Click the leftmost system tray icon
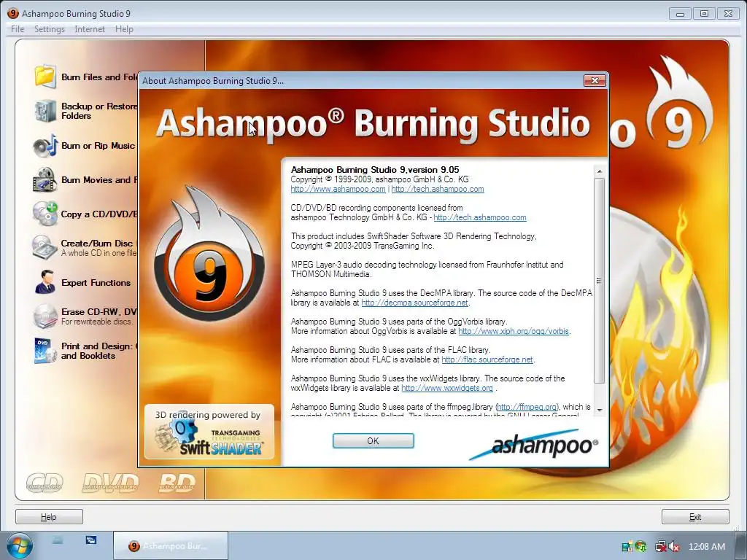The image size is (747, 560). tap(627, 547)
